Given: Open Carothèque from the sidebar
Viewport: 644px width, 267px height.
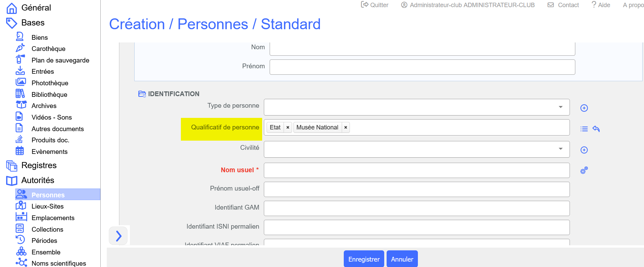Looking at the screenshot, I should tap(48, 49).
